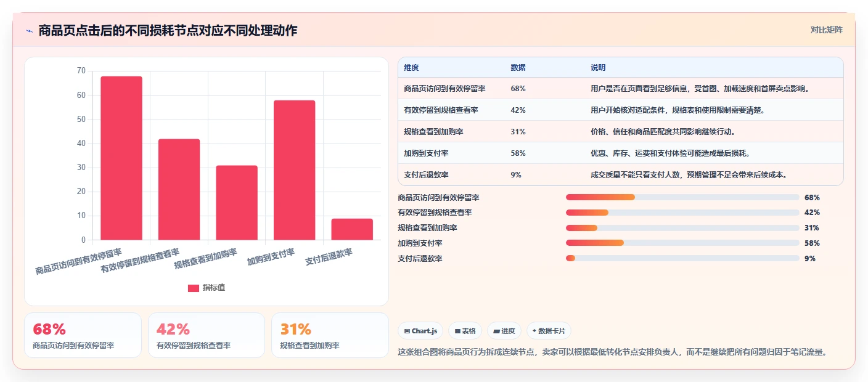The width and height of the screenshot is (868, 382).
Task: Click the 68% value in the table
Action: (518, 89)
